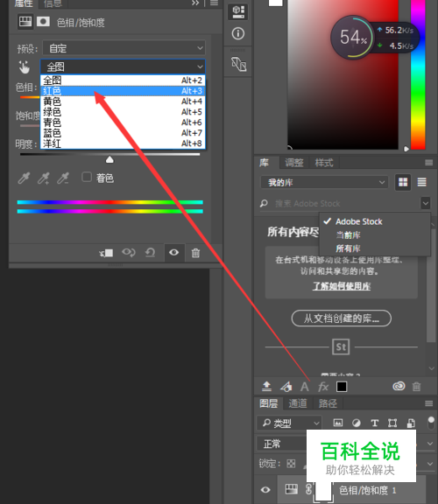The image size is (438, 504).
Task: Toggle adjustment layer visibility in properties
Action: click(174, 253)
